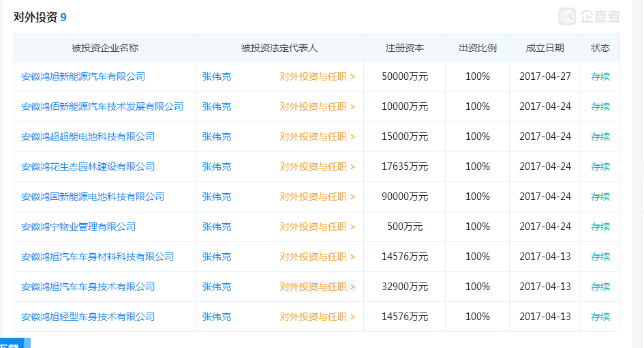
Task: Expand 对外投资与任职 for 安徽鸿旭新能源汽车 row
Action: tap(318, 76)
